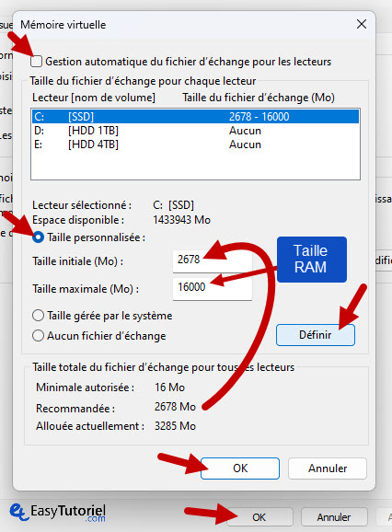This screenshot has width=392, height=532.
Task: Click the Lecteur [nom de volume] column header
Action: click(x=94, y=98)
